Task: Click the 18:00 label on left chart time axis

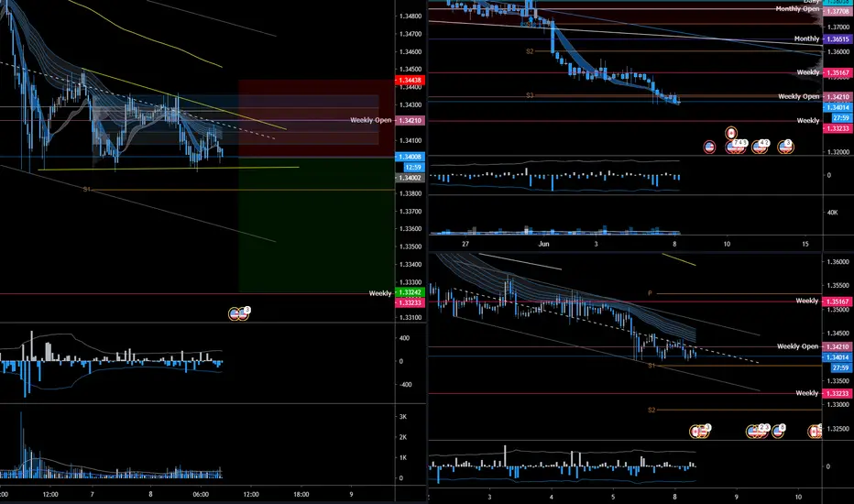Action: click(x=301, y=494)
